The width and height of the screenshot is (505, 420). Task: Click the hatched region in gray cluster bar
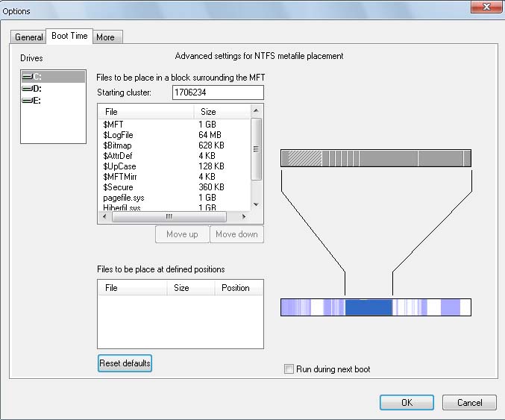click(x=304, y=158)
